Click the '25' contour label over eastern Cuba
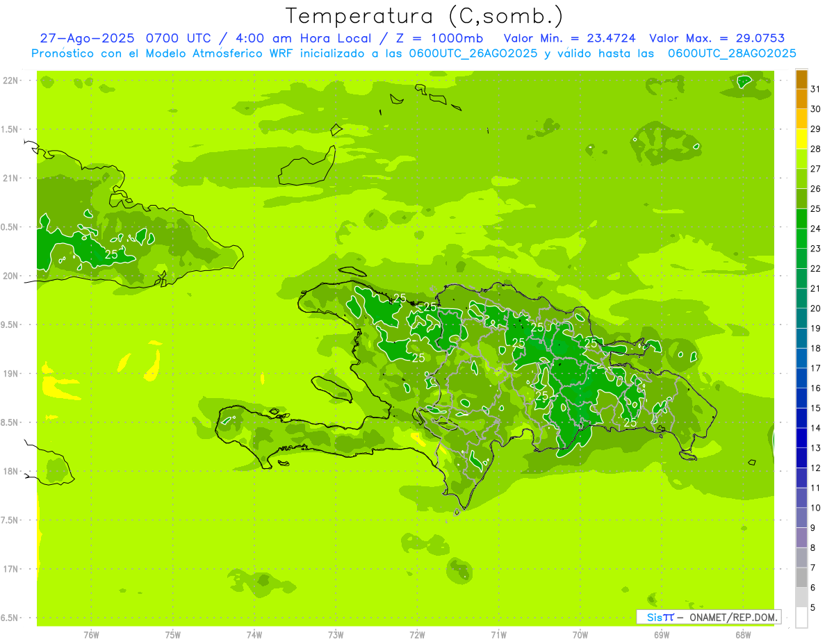 (x=111, y=255)
